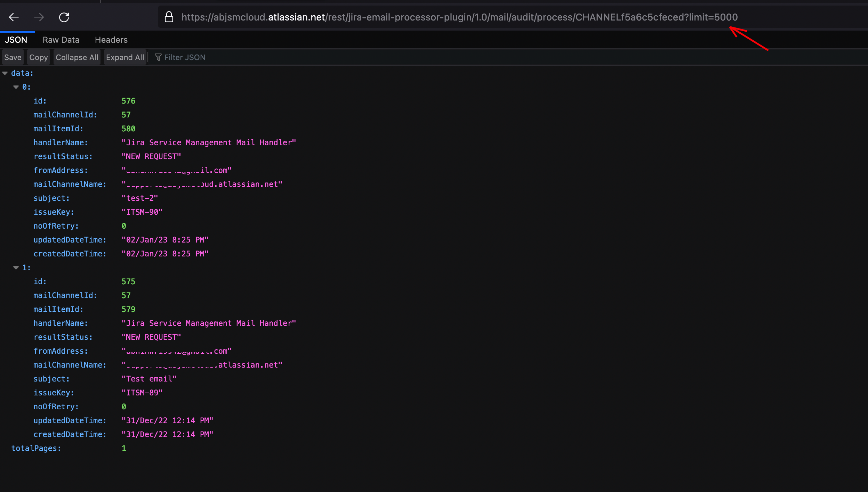
Task: Collapse array item 1 triangle
Action: (16, 268)
